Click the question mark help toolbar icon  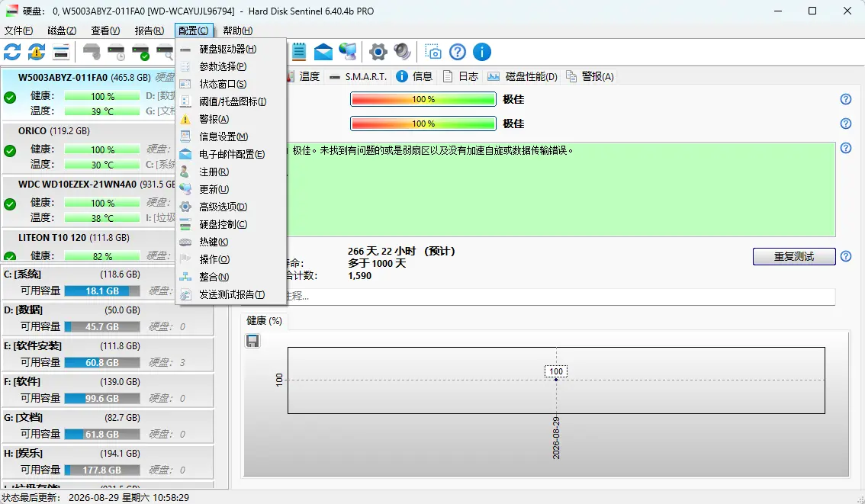[x=458, y=53]
